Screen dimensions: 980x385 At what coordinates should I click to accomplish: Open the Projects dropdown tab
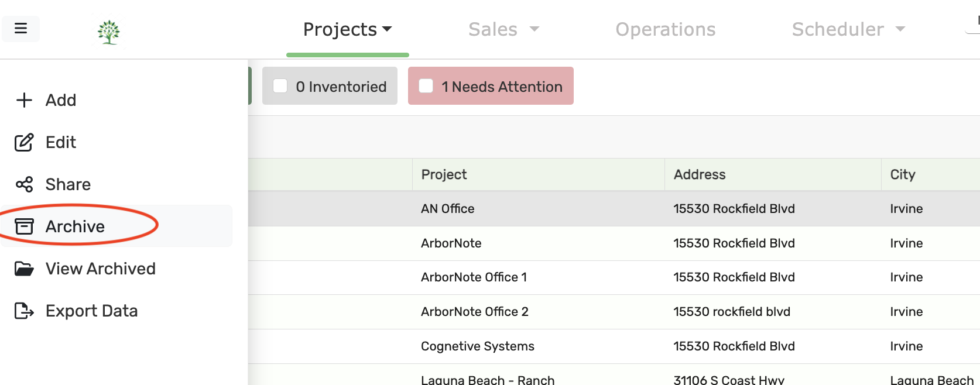pyautogui.click(x=347, y=29)
